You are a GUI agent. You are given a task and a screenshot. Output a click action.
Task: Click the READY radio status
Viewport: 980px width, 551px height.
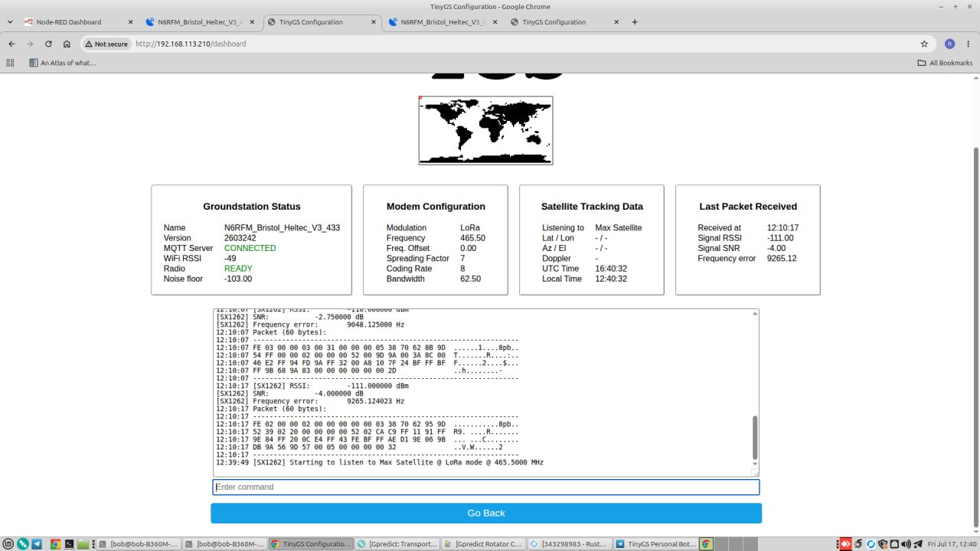click(238, 269)
